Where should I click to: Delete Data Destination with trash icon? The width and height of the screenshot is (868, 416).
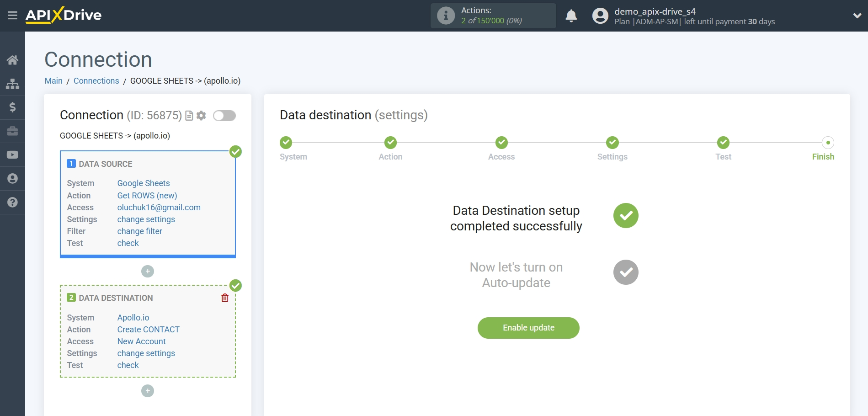[x=224, y=298]
